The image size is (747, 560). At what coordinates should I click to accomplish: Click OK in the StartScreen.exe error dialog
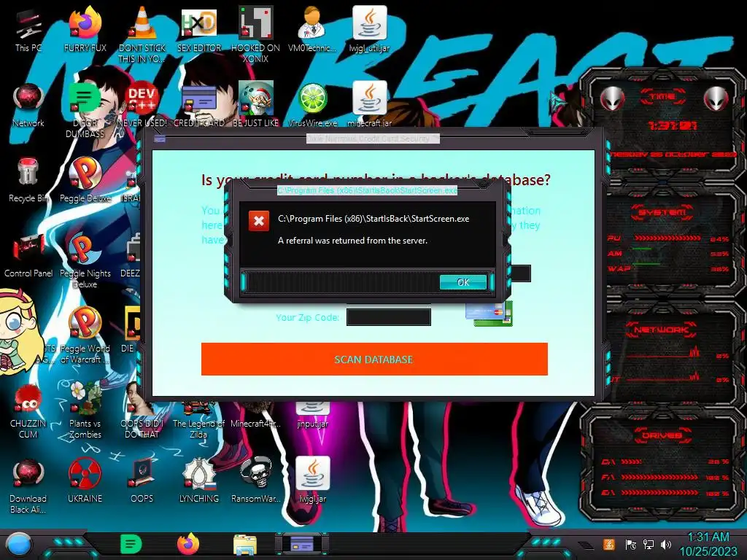click(463, 282)
